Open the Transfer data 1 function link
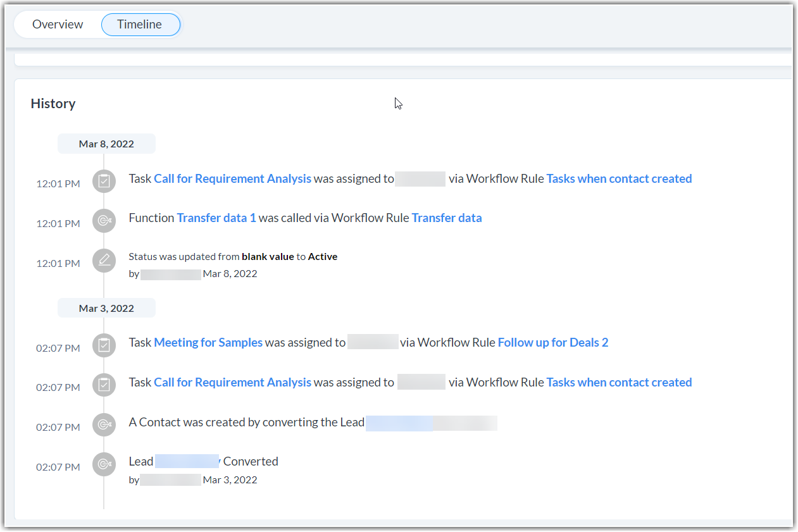The width and height of the screenshot is (798, 532). click(x=216, y=218)
